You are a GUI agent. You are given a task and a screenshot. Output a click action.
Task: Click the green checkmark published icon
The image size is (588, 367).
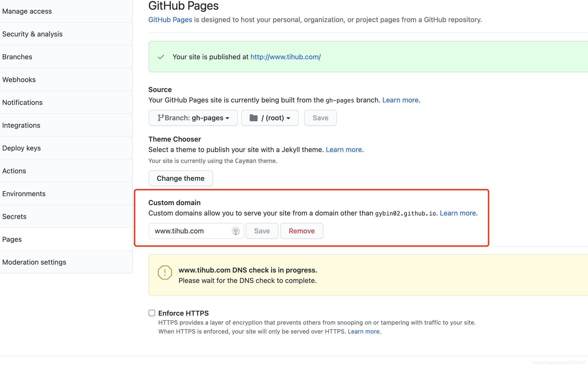[x=161, y=57]
